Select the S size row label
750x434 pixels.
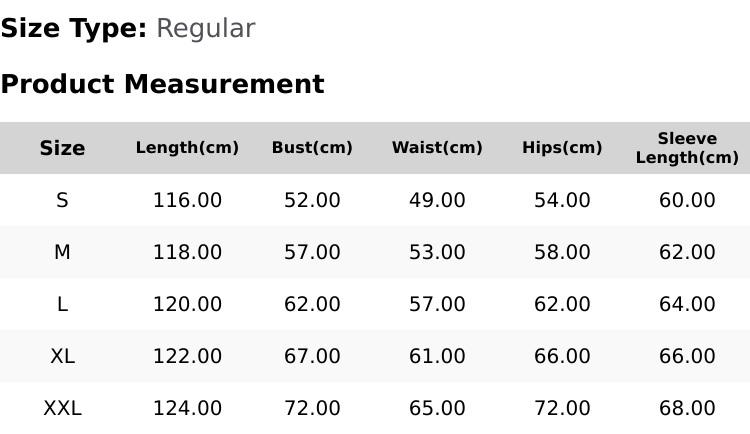click(x=62, y=200)
